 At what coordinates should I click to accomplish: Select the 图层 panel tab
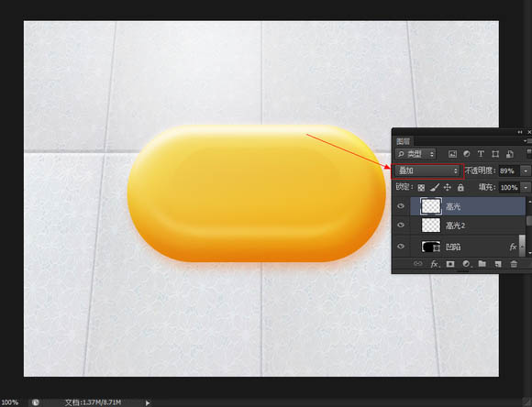coord(403,141)
